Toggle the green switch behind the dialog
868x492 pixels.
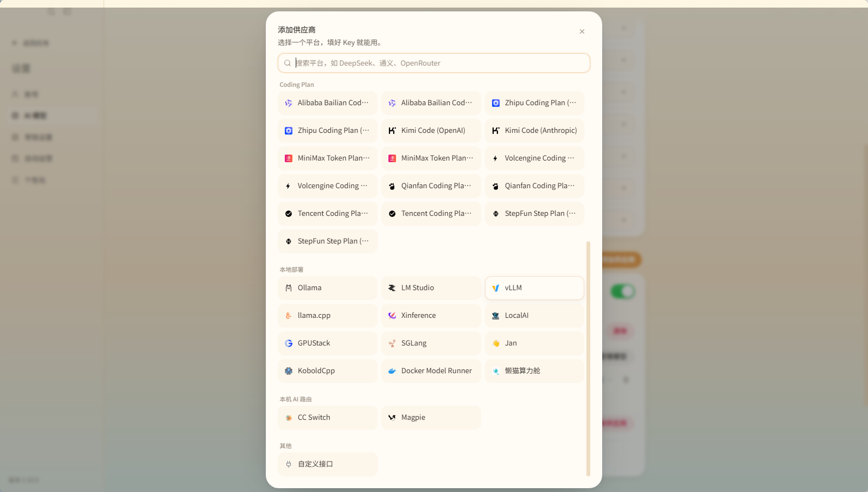point(623,292)
